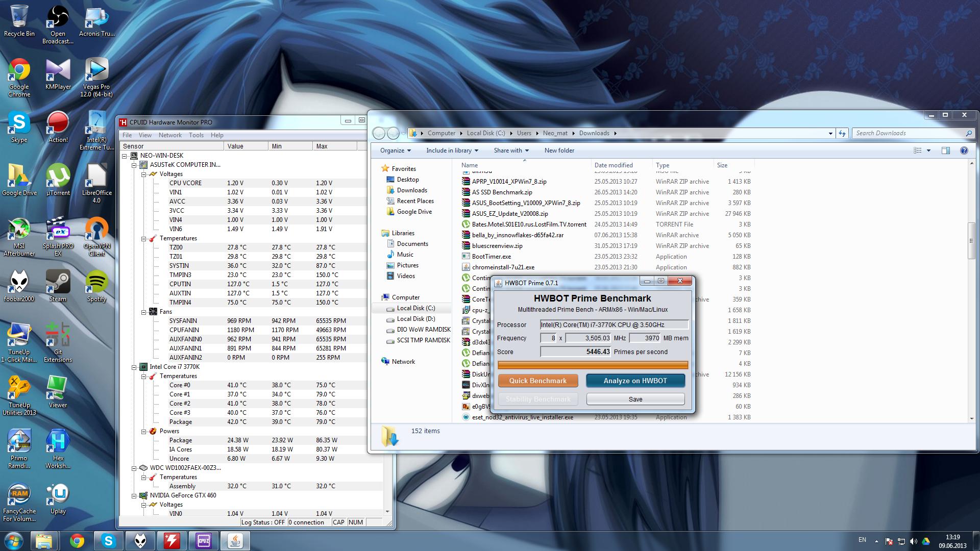Collapse the Powers tree node

144,431
